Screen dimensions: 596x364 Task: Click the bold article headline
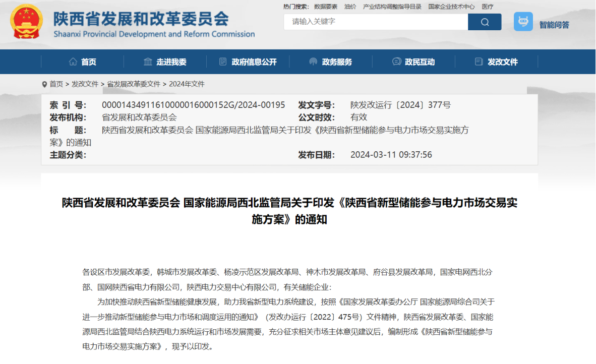click(289, 211)
